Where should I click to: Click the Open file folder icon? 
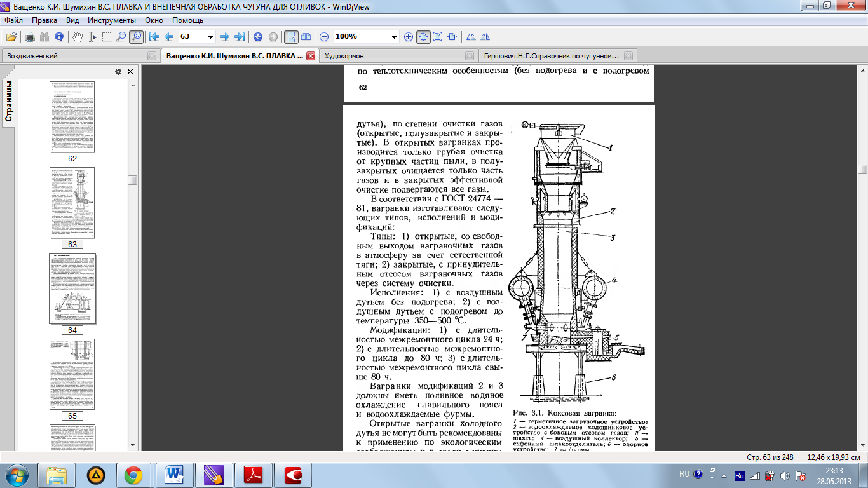click(x=11, y=37)
